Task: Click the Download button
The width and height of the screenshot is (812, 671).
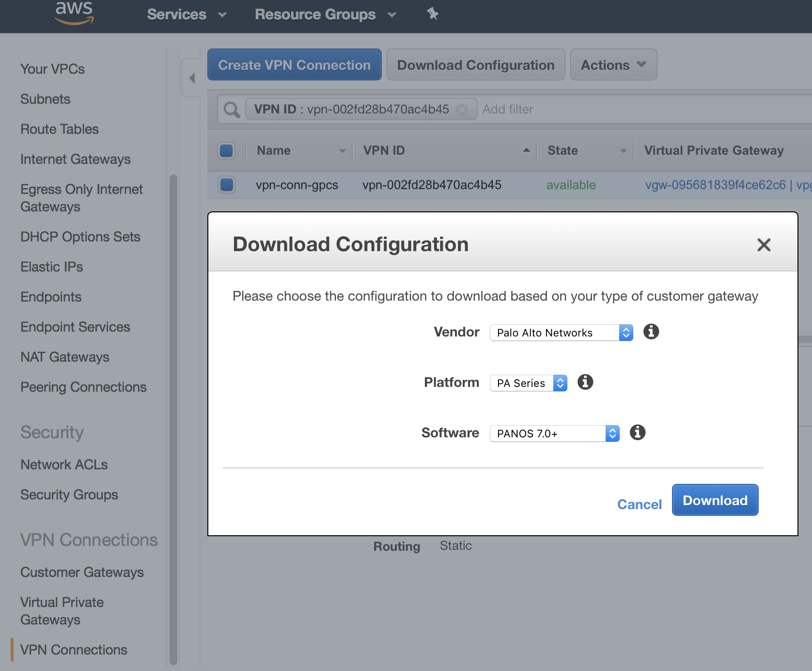Action: point(715,500)
